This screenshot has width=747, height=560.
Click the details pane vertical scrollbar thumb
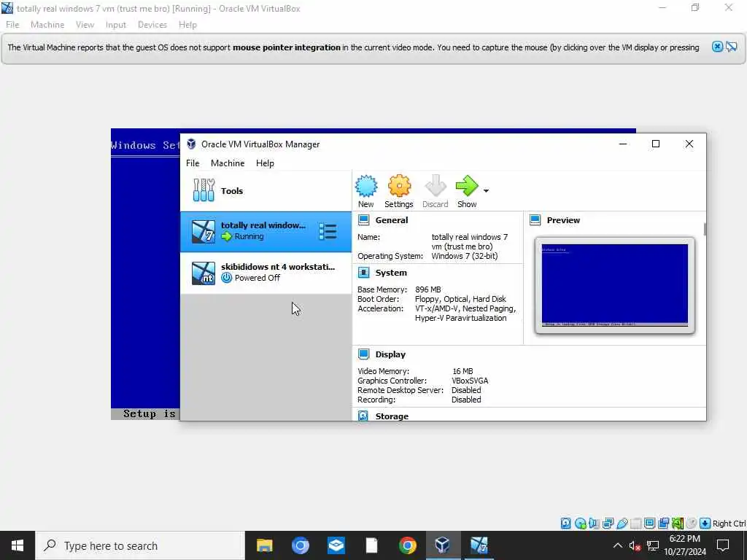(705, 229)
